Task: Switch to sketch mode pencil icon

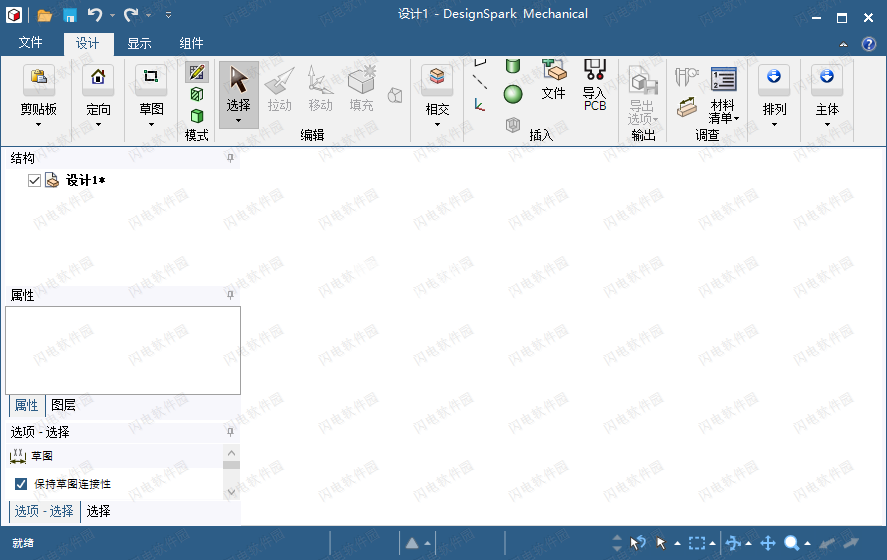Action: (x=197, y=72)
